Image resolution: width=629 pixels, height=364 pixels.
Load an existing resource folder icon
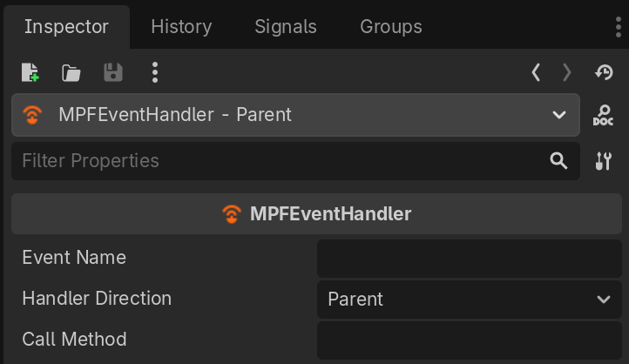tap(71, 72)
